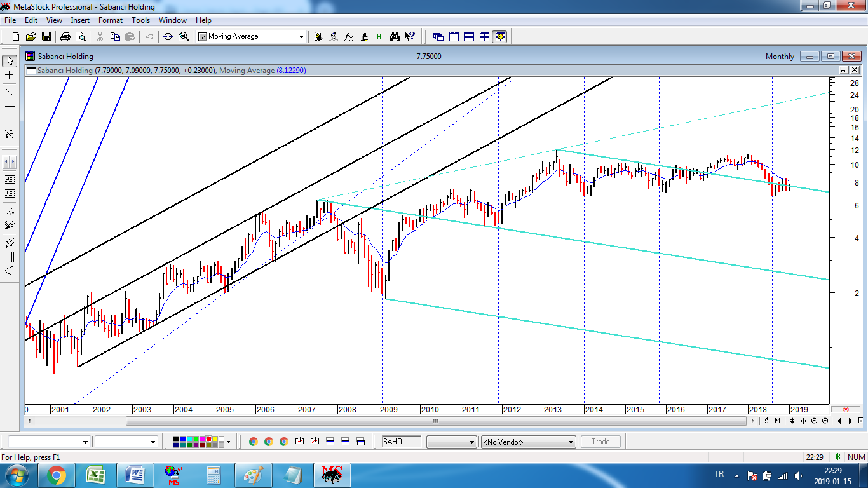Open the first line style dropdown
This screenshot has height=488, width=868.
point(85,442)
